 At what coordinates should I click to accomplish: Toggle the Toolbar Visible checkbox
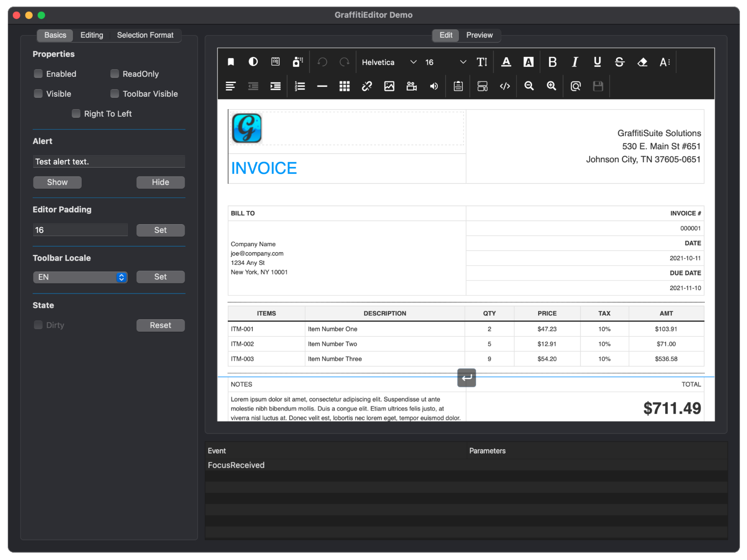pos(115,94)
